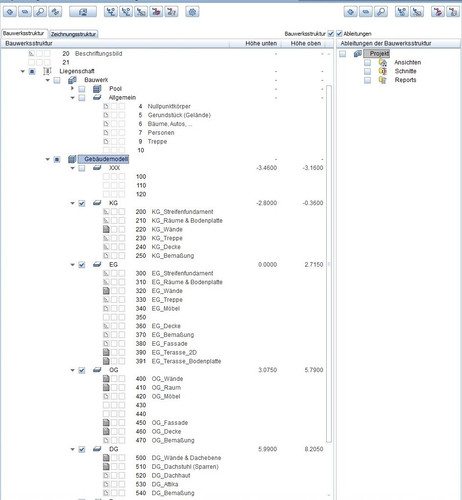Click the Reports folder icon
Screen dimensions: 462x500
(383, 80)
